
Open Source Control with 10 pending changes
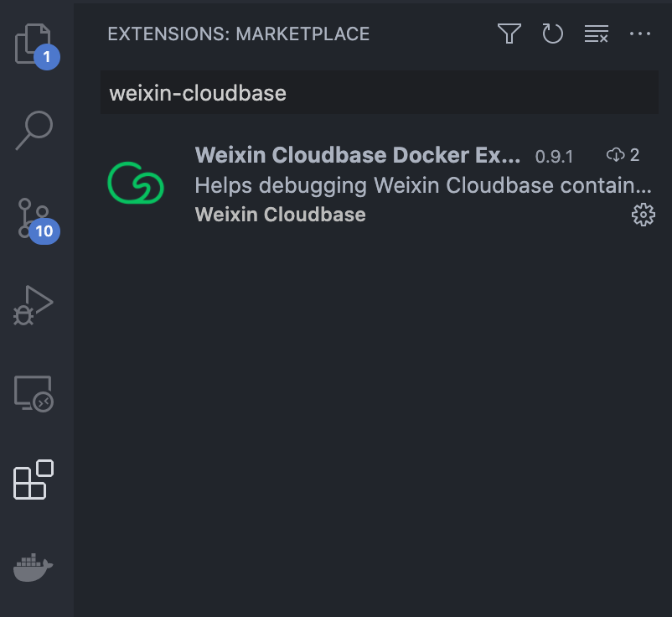[x=35, y=218]
